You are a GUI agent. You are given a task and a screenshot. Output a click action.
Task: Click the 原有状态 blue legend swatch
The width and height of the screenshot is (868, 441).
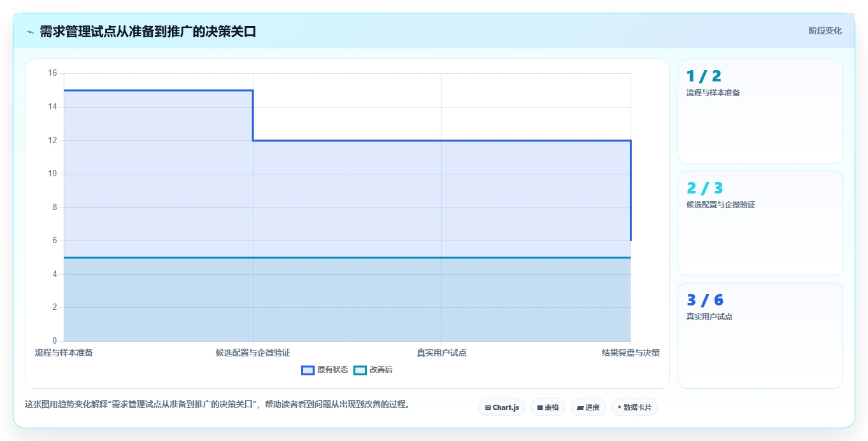click(308, 370)
